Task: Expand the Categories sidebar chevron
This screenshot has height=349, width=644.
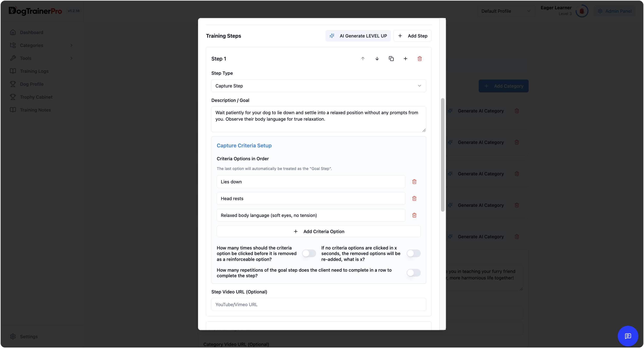Action: click(x=71, y=45)
